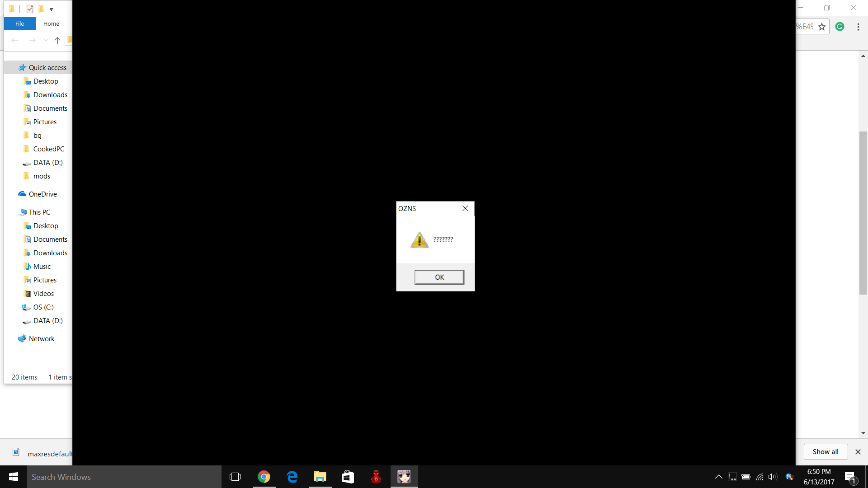The width and height of the screenshot is (868, 488).
Task: Open Task View from taskbar
Action: click(235, 477)
